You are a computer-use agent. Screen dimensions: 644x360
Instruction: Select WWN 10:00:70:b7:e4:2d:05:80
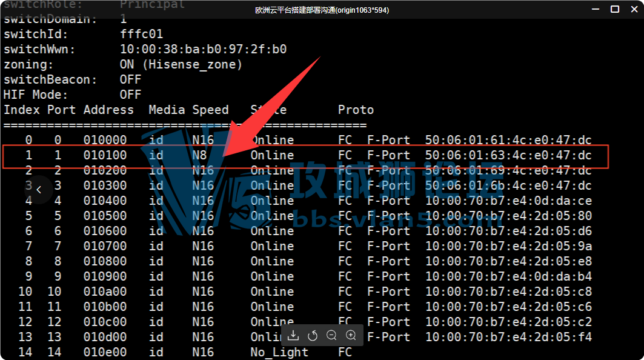[508, 216]
